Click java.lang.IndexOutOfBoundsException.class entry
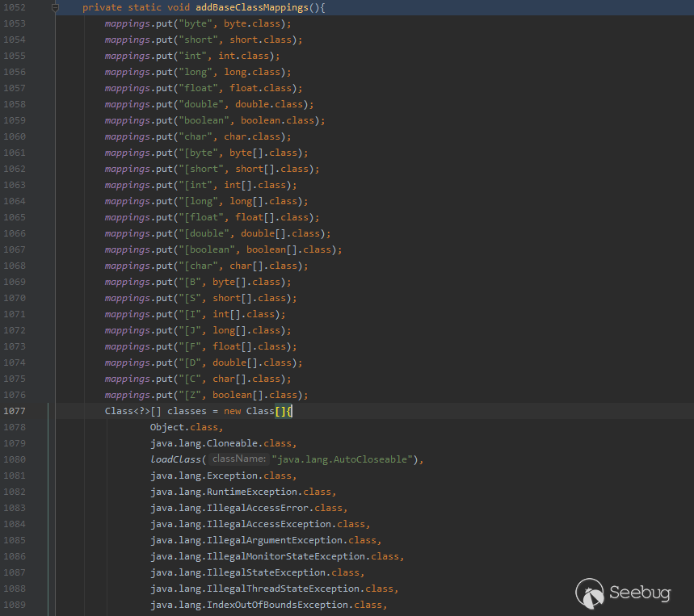694x616 pixels. click(x=268, y=605)
